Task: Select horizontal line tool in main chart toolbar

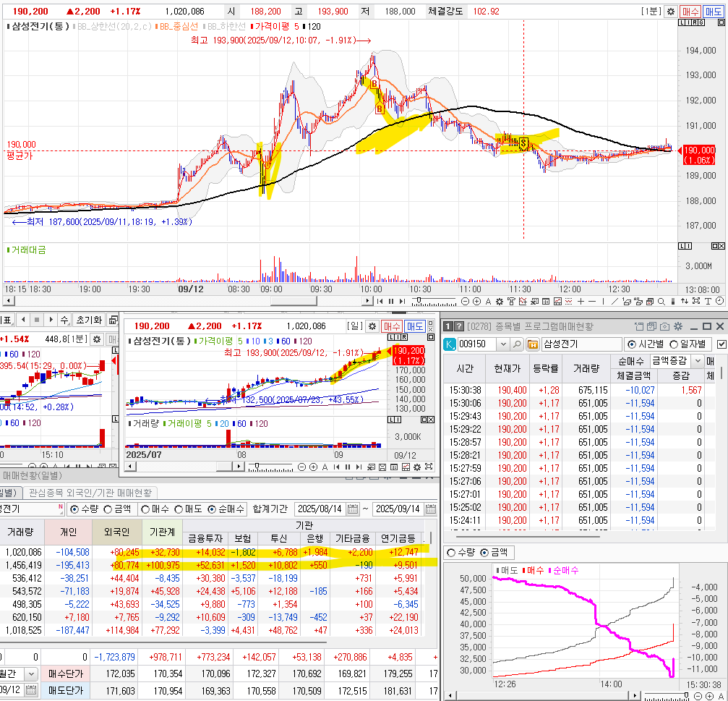Action: point(592,302)
